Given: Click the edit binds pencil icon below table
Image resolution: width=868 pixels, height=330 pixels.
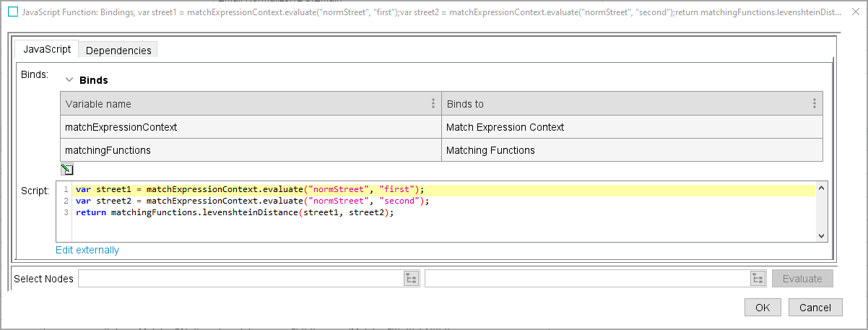Looking at the screenshot, I should click(67, 170).
